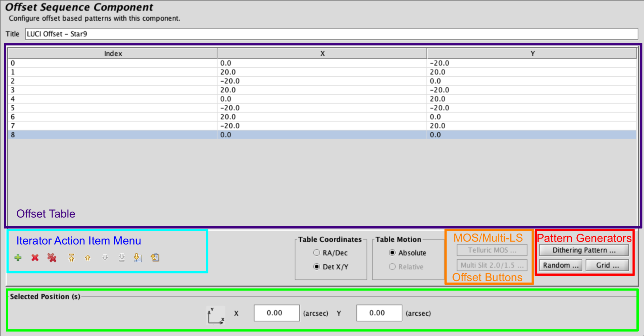Open the Dithering Pattern generator
This screenshot has height=336, width=644.
pos(584,250)
